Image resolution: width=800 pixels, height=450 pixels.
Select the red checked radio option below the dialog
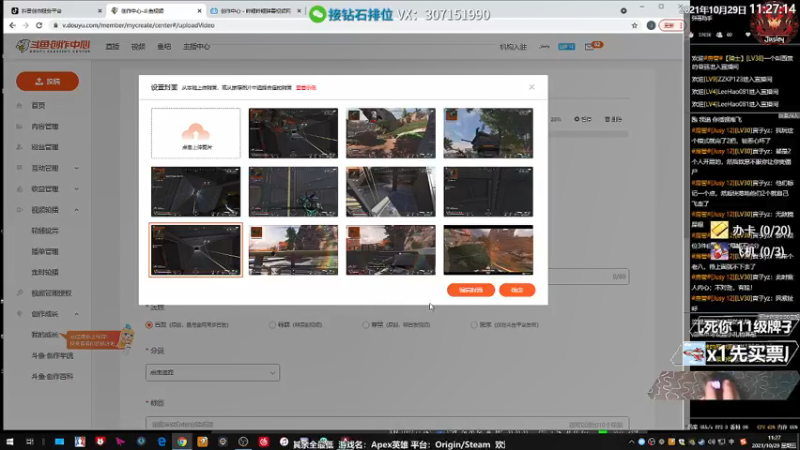(x=149, y=324)
